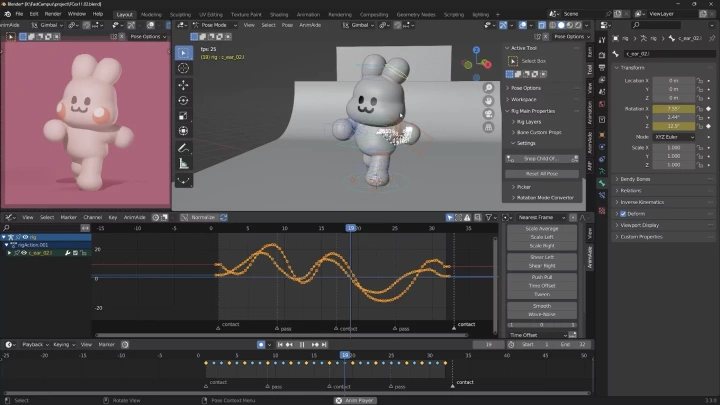Viewport: 720px width, 405px height.
Task: Open the Render properties tab icon
Action: (602, 55)
